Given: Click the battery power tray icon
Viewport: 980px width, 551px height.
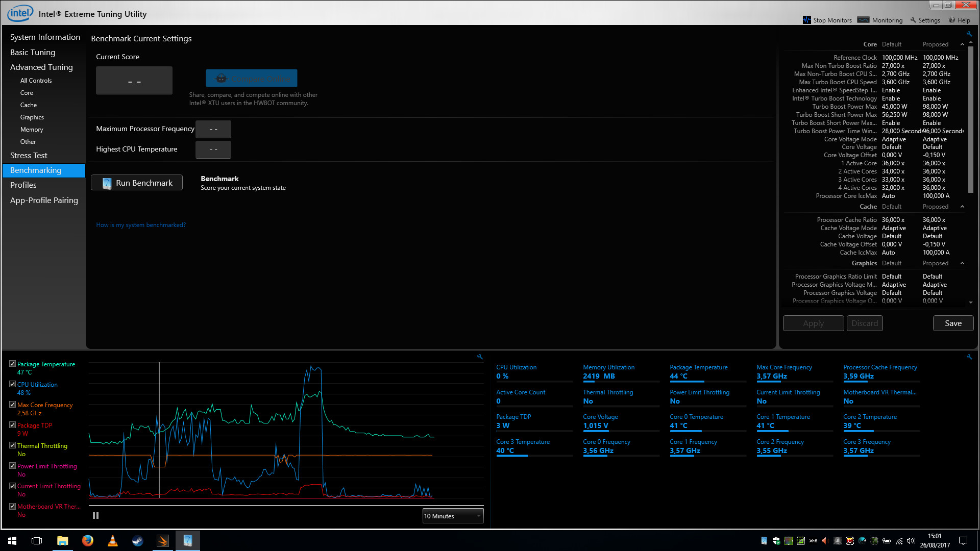Looking at the screenshot, I should [x=887, y=541].
